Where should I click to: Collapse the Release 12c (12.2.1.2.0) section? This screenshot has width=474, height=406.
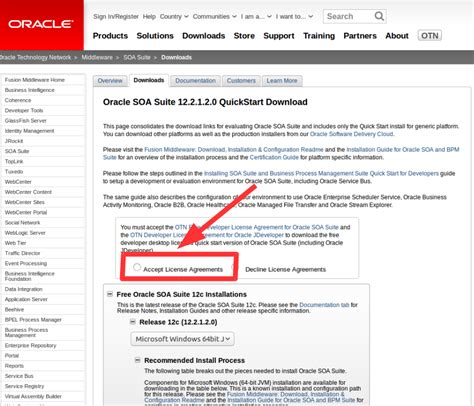pyautogui.click(x=133, y=322)
